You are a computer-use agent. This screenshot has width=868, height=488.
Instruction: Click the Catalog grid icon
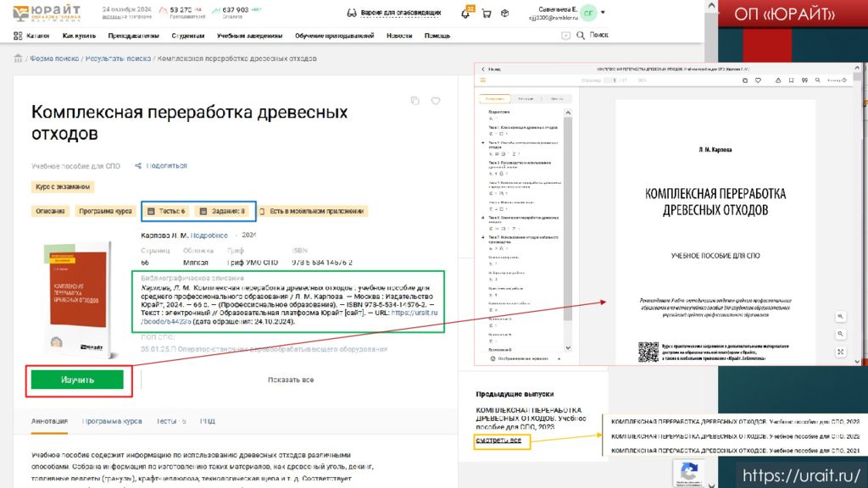18,36
